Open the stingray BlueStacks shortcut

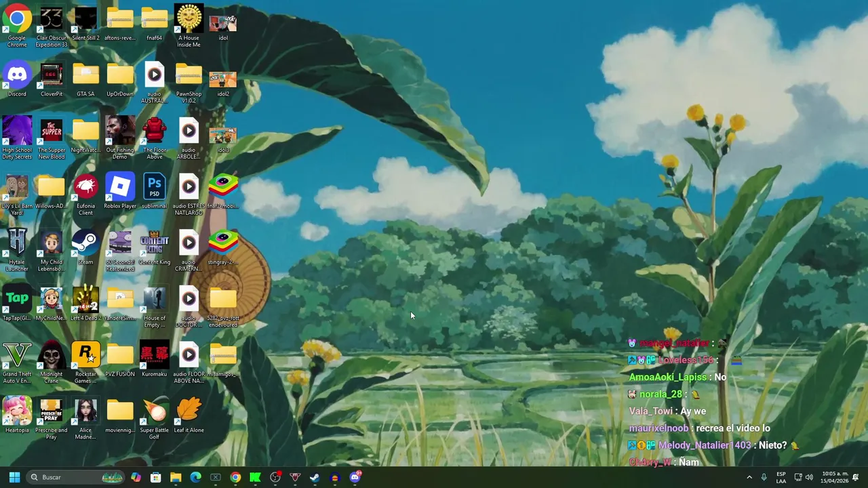coord(223,247)
